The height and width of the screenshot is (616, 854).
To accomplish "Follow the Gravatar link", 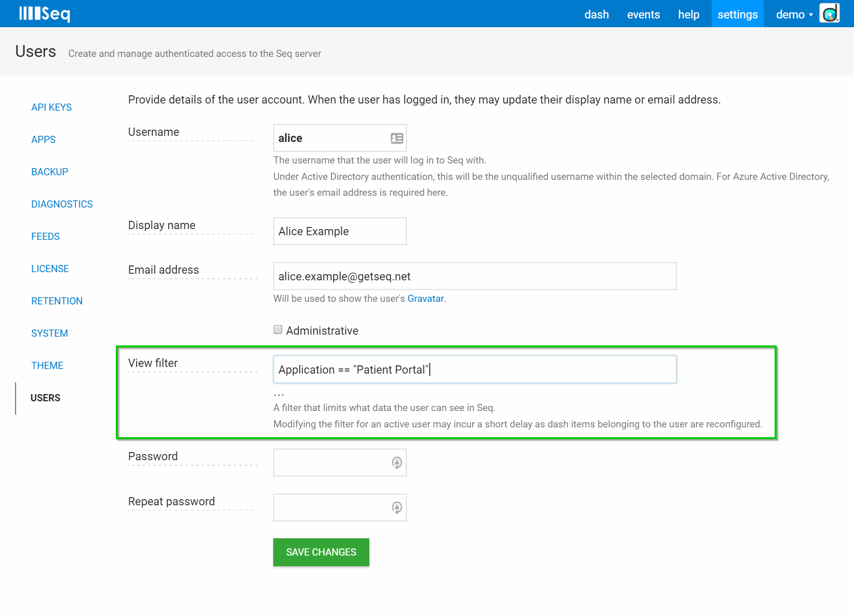I will click(x=426, y=298).
